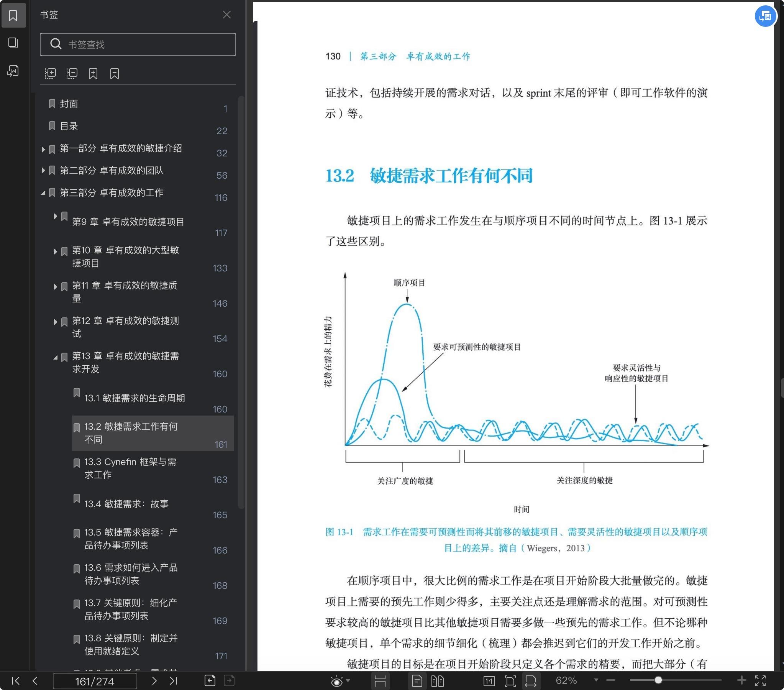Click the blue floating translate button
Screen dimensions: 784x690
[765, 16]
